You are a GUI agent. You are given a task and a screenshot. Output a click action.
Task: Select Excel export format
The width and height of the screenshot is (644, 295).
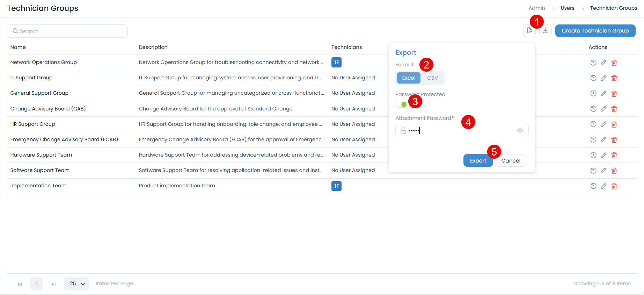point(409,78)
